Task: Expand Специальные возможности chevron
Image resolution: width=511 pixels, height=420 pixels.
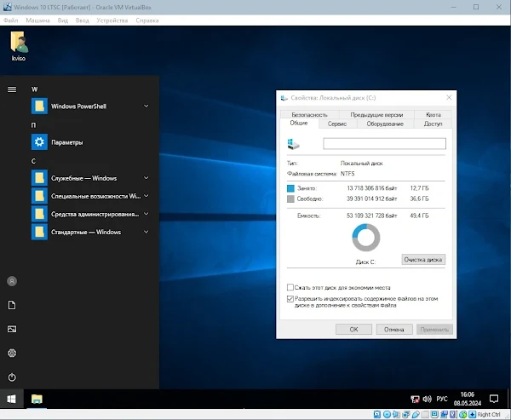Action: 146,196
